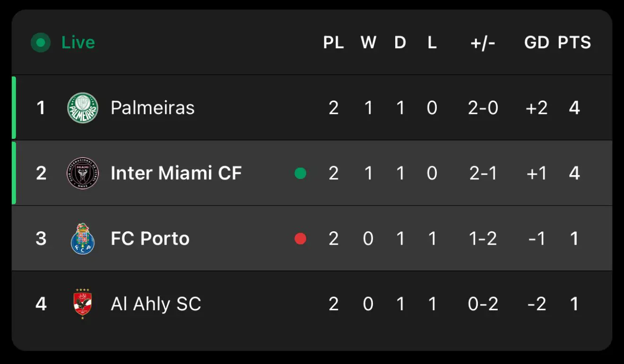
Task: Select the FC Porto team name
Action: point(150,238)
